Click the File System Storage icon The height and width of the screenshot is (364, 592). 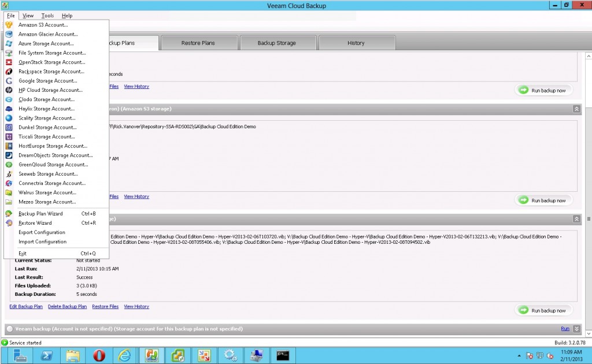tap(9, 53)
